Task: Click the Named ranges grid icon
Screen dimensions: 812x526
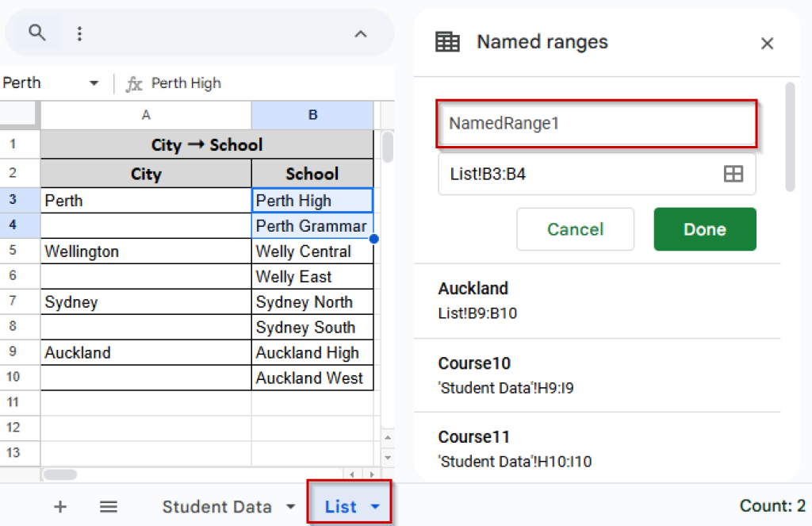Action: pos(446,41)
